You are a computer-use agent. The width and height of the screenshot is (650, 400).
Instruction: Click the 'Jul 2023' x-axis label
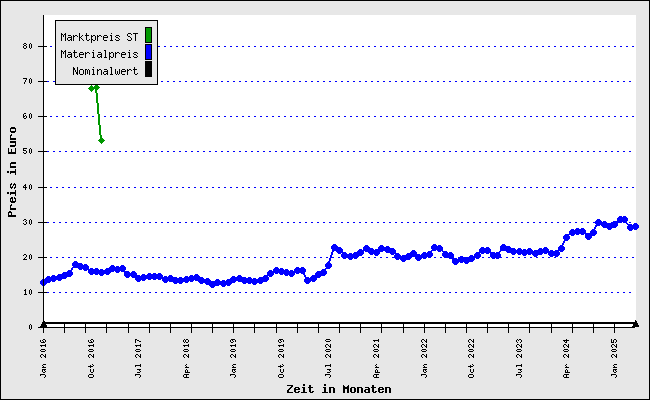[x=519, y=358]
